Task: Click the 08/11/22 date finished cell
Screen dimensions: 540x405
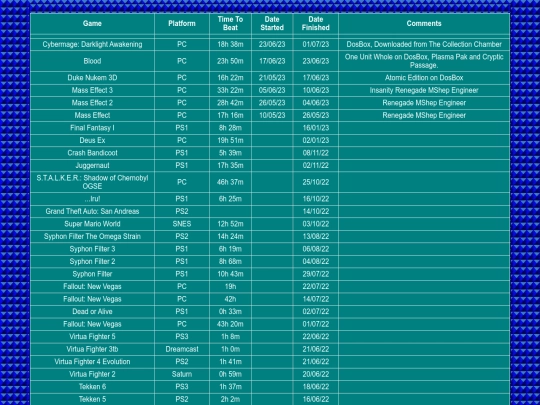Action: (x=315, y=153)
